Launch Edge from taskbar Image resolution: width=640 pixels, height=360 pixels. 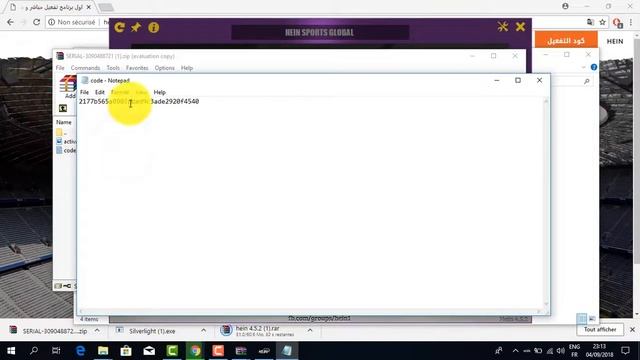[80, 351]
